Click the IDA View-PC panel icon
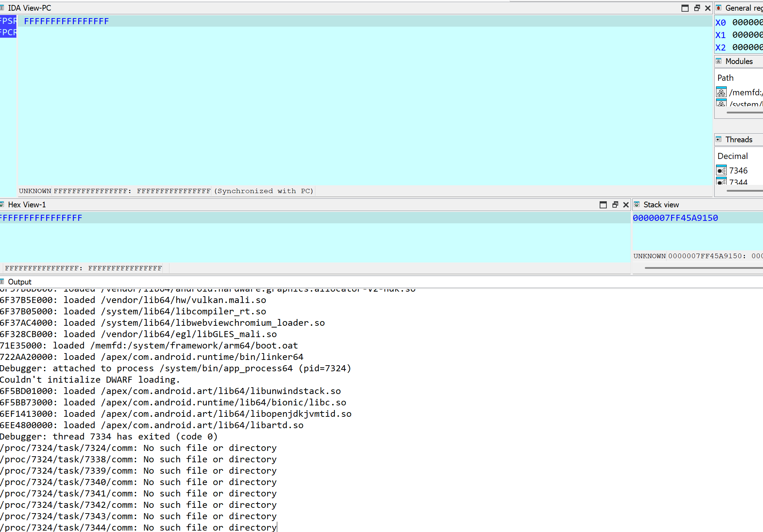 tap(2, 8)
